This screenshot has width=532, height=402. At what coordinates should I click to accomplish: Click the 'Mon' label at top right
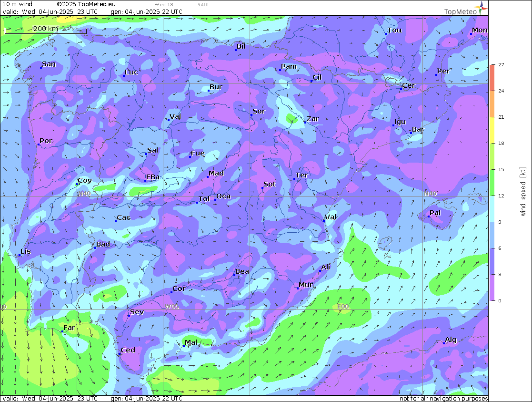[x=480, y=30]
